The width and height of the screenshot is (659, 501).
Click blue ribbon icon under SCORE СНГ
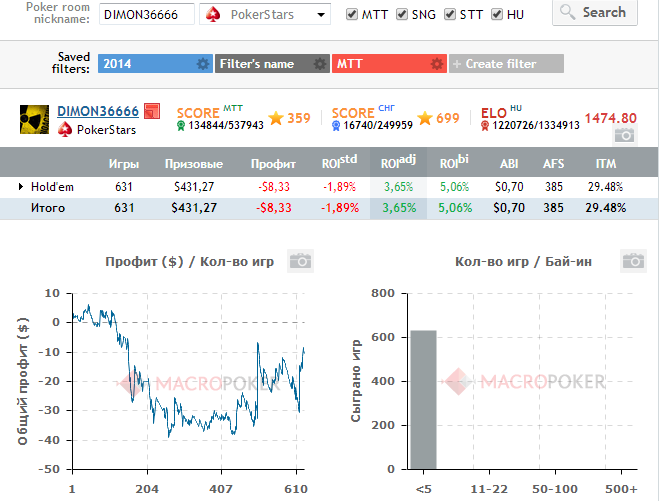[x=336, y=125]
